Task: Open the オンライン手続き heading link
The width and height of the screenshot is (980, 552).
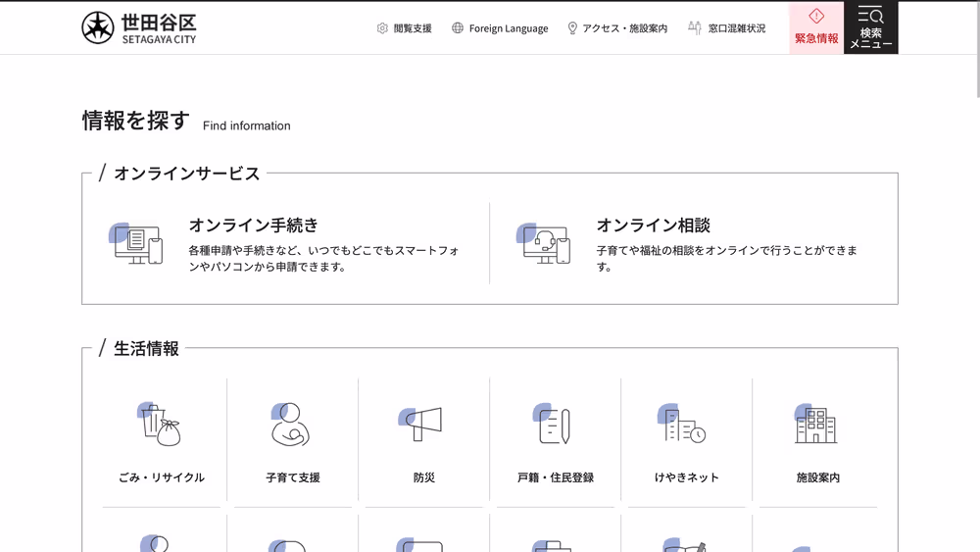Action: 254,226
